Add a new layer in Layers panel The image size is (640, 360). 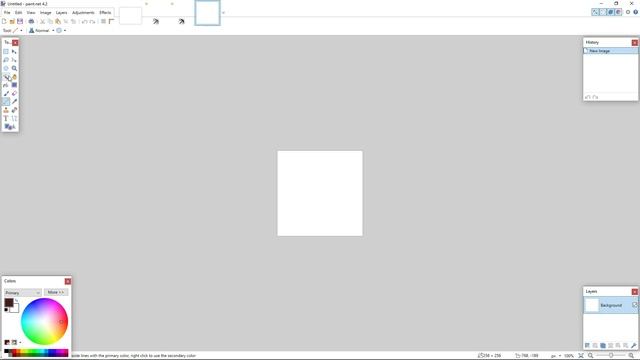coord(587,345)
